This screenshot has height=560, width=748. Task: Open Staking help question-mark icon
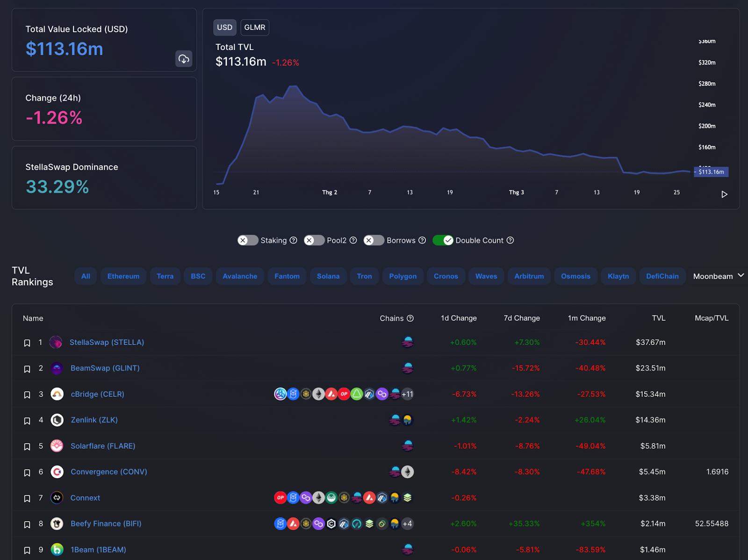294,240
